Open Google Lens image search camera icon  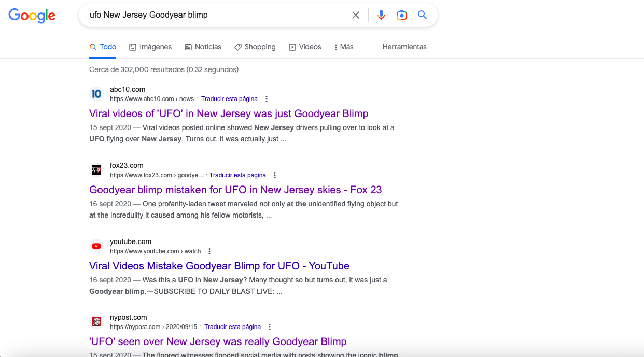click(x=402, y=15)
